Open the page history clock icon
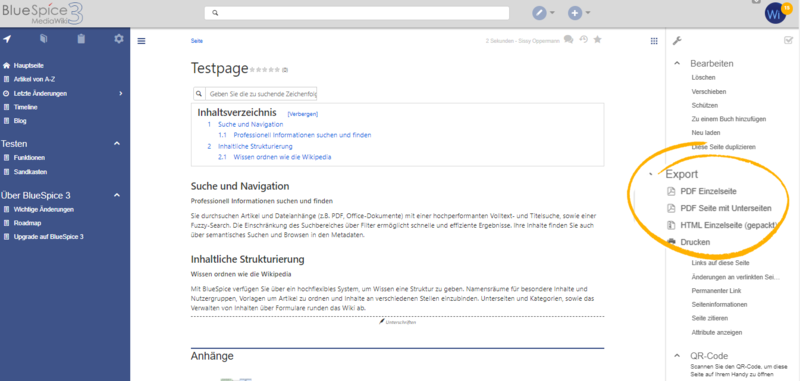The image size is (800, 381). (x=584, y=39)
